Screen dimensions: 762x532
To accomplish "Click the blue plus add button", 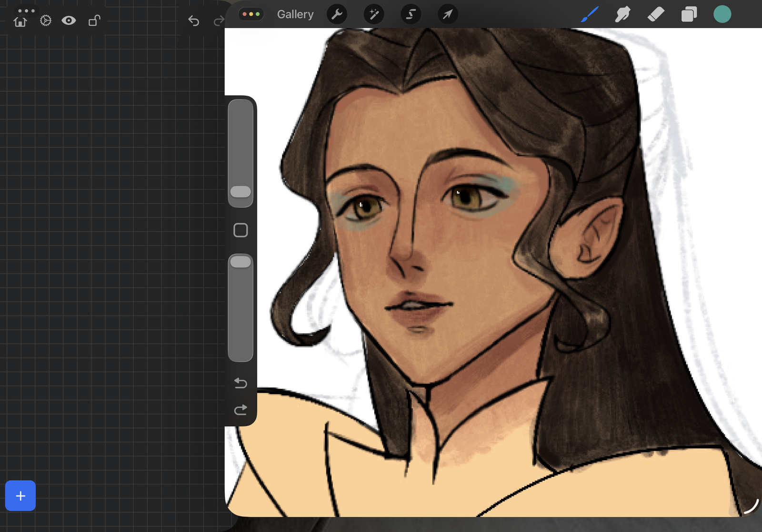I will coord(20,495).
